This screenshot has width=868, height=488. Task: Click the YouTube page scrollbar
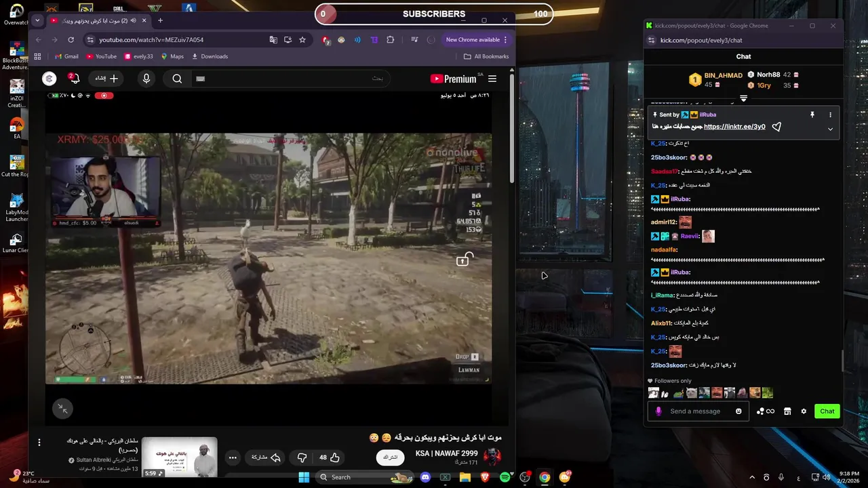(x=512, y=129)
